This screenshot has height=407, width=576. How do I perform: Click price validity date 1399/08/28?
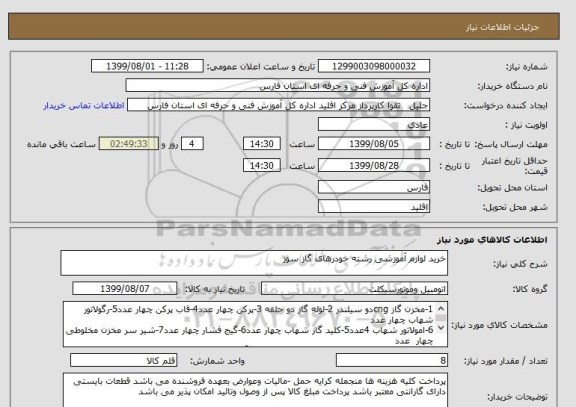374,165
